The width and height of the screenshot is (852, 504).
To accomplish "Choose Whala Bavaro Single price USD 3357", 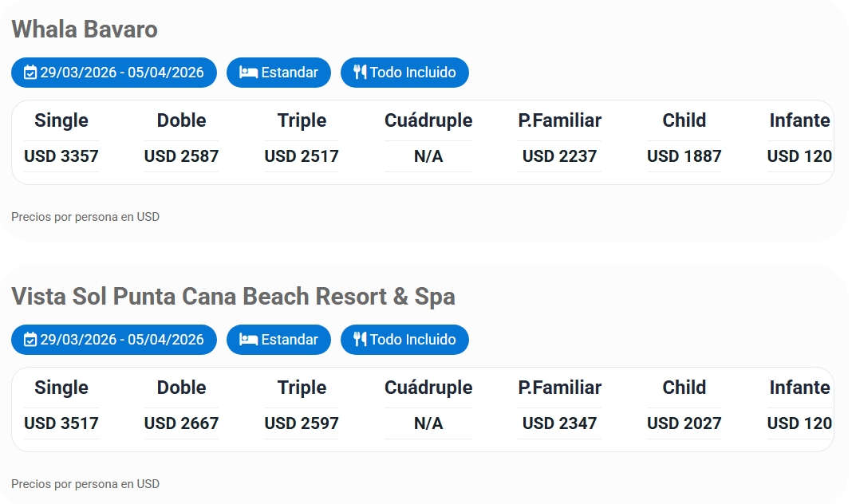I will (61, 156).
